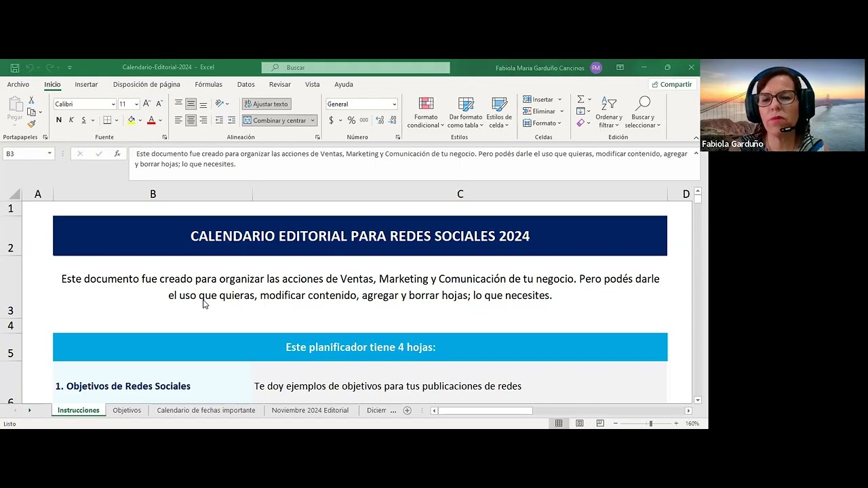868x488 pixels.
Task: Open the General number format dropdown
Action: [x=394, y=104]
